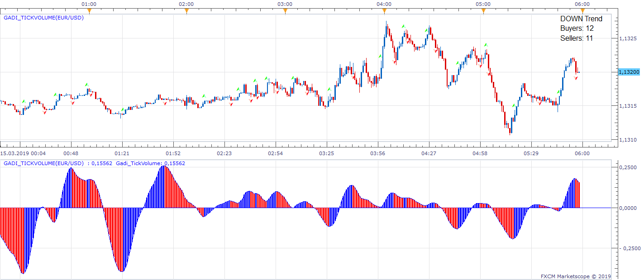Select the GADI_TICKVOLUME label in the price chart

[43, 18]
